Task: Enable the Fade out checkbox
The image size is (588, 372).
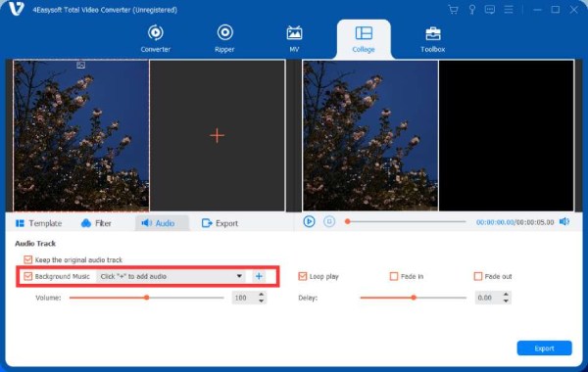Action: click(478, 276)
